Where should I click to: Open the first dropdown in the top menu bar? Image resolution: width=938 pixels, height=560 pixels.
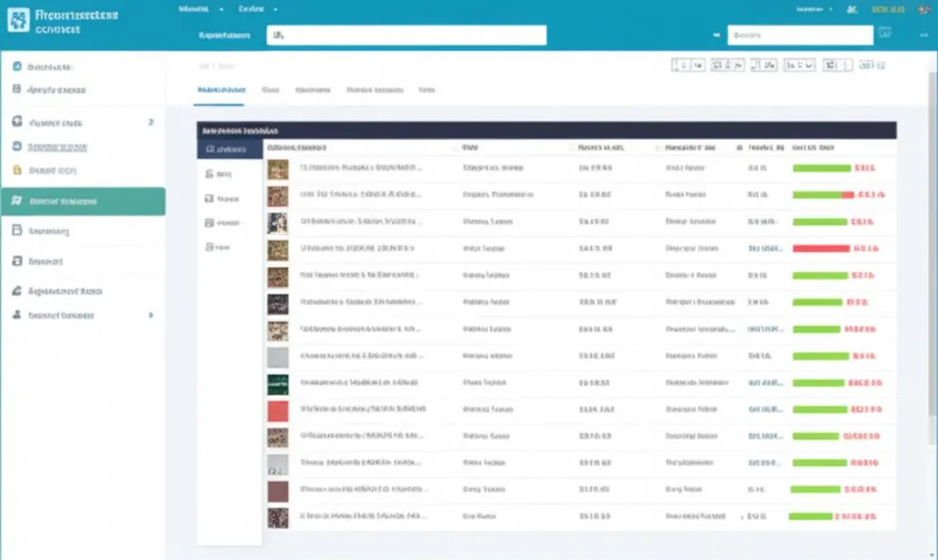(200, 9)
